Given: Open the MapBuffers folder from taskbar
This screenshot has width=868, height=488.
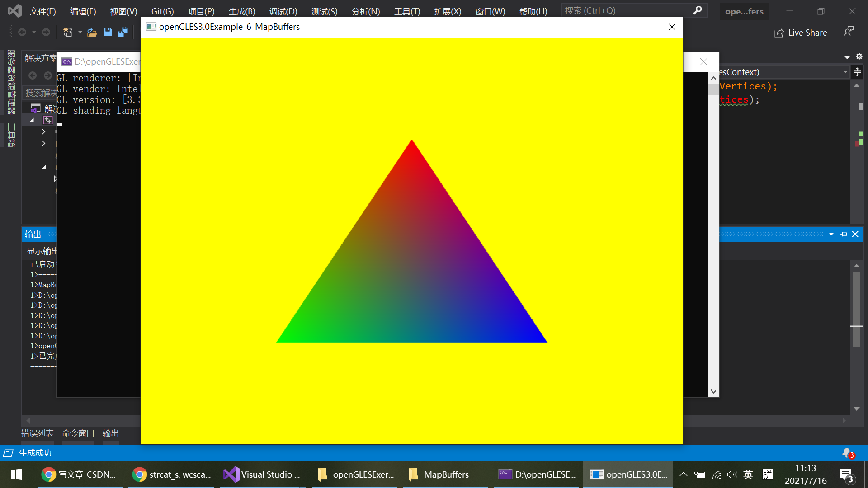Looking at the screenshot, I should click(439, 474).
